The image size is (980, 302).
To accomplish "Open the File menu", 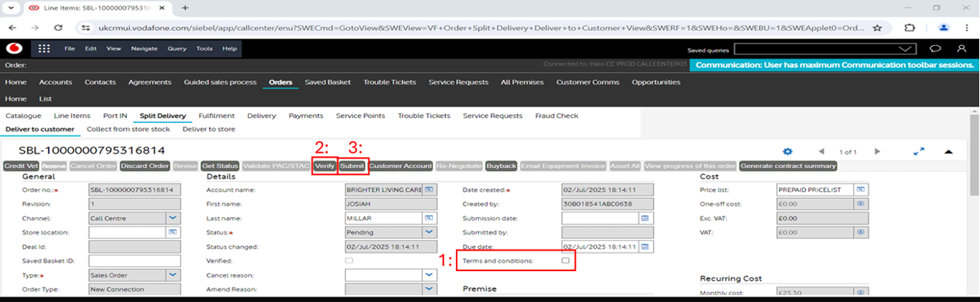I will tap(70, 48).
